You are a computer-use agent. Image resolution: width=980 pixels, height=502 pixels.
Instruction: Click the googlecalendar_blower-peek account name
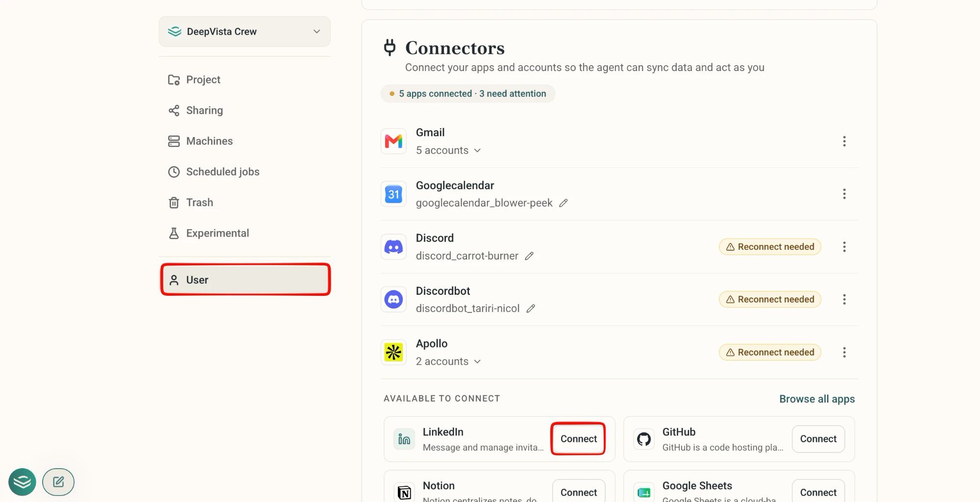pos(484,203)
